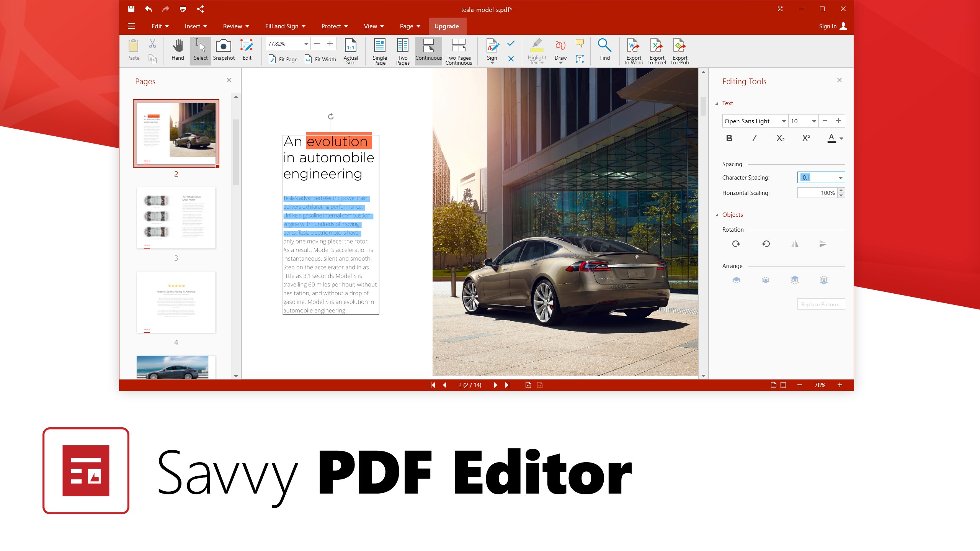Click the share icon in title bar
This screenshot has width=980, height=551.
coord(200,9)
